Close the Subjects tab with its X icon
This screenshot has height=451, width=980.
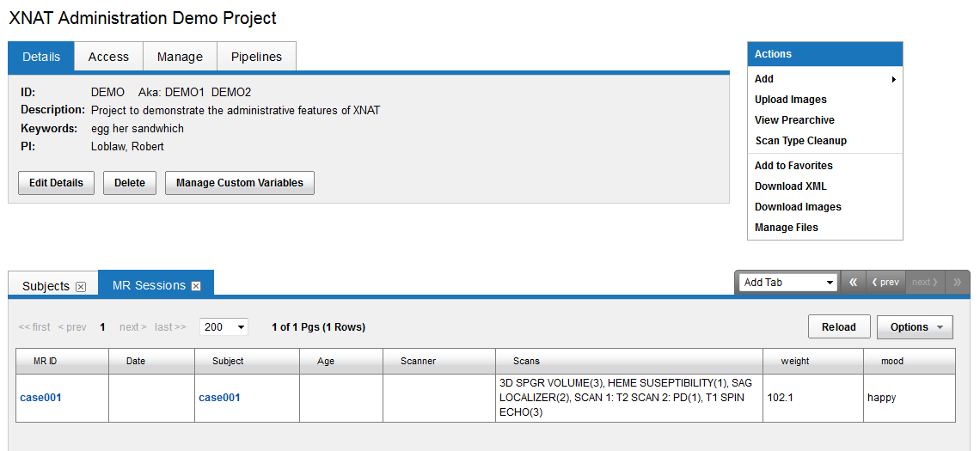pyautogui.click(x=81, y=286)
